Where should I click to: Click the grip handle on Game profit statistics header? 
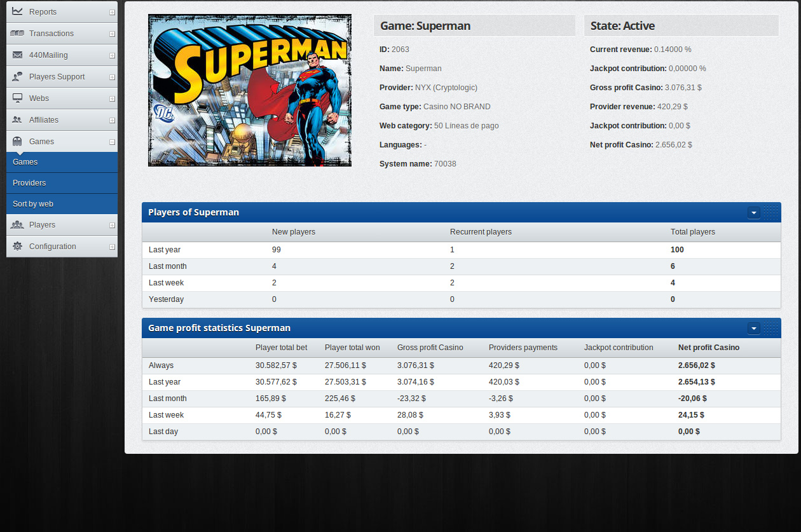point(770,329)
